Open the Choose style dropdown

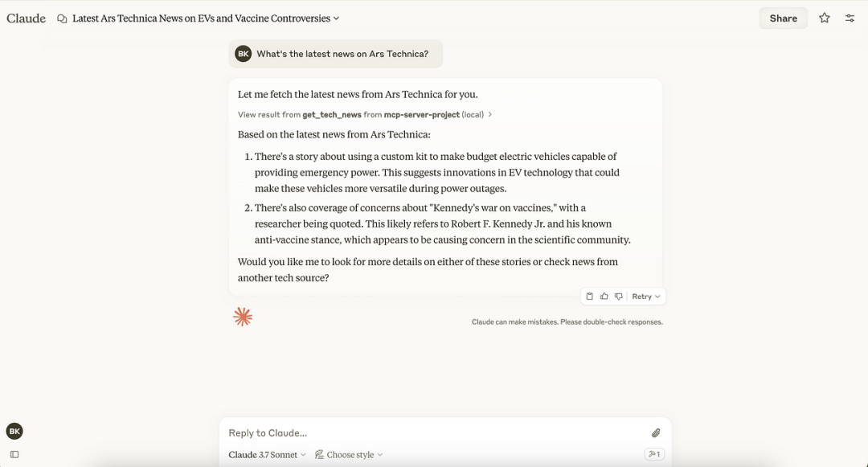[x=349, y=454]
